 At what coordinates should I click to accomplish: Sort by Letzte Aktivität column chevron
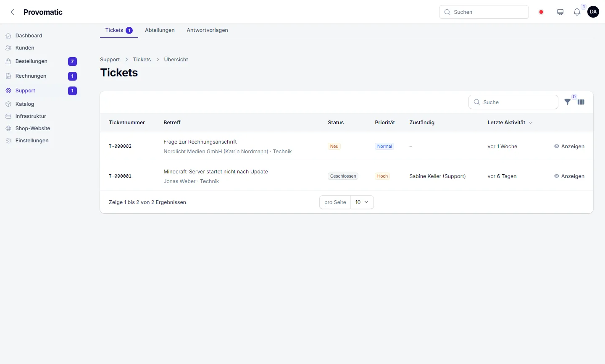(x=531, y=123)
